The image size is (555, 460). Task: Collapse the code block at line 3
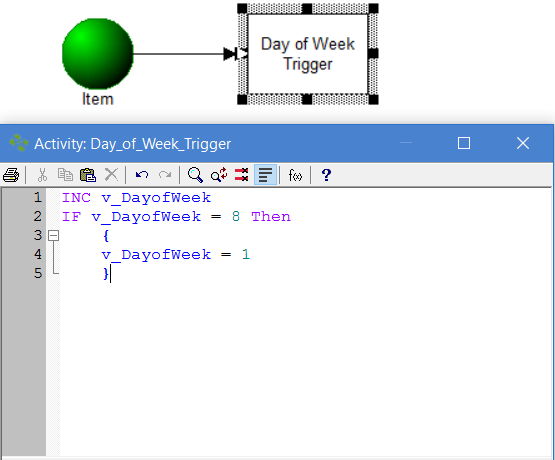[53, 235]
